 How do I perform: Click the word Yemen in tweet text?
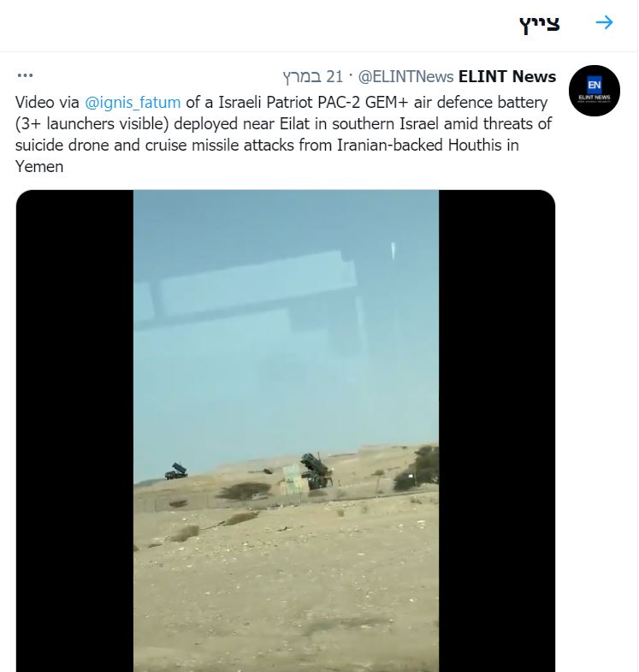pyautogui.click(x=39, y=167)
